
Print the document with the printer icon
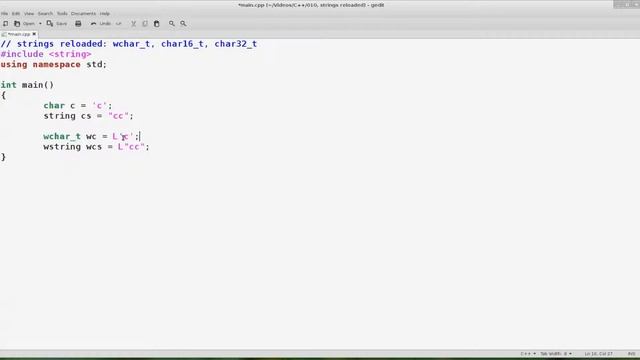pos(78,24)
